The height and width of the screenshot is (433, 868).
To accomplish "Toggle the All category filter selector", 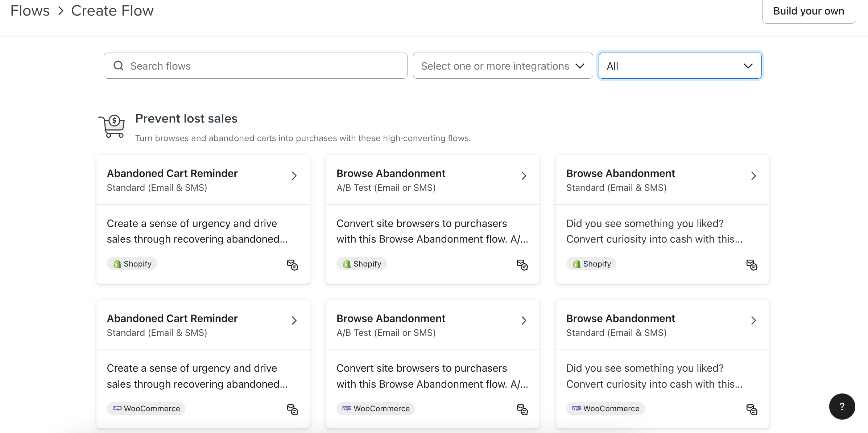I will point(680,65).
